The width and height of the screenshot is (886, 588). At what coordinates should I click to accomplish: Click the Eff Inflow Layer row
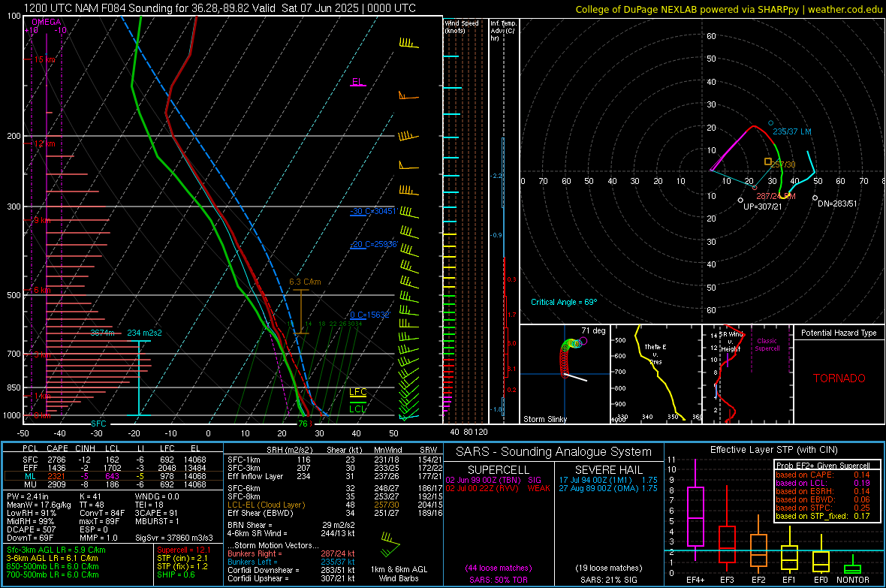pyautogui.click(x=335, y=476)
